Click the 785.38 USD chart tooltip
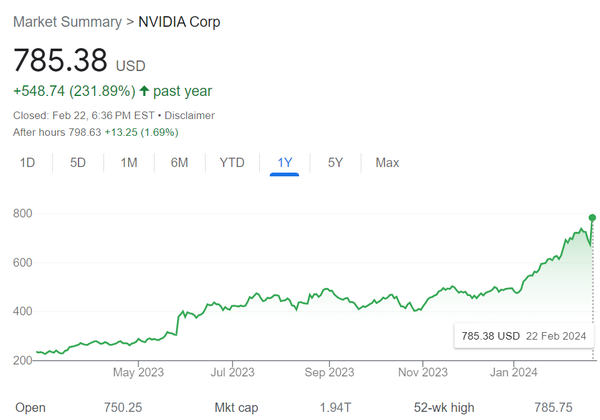 coord(519,335)
